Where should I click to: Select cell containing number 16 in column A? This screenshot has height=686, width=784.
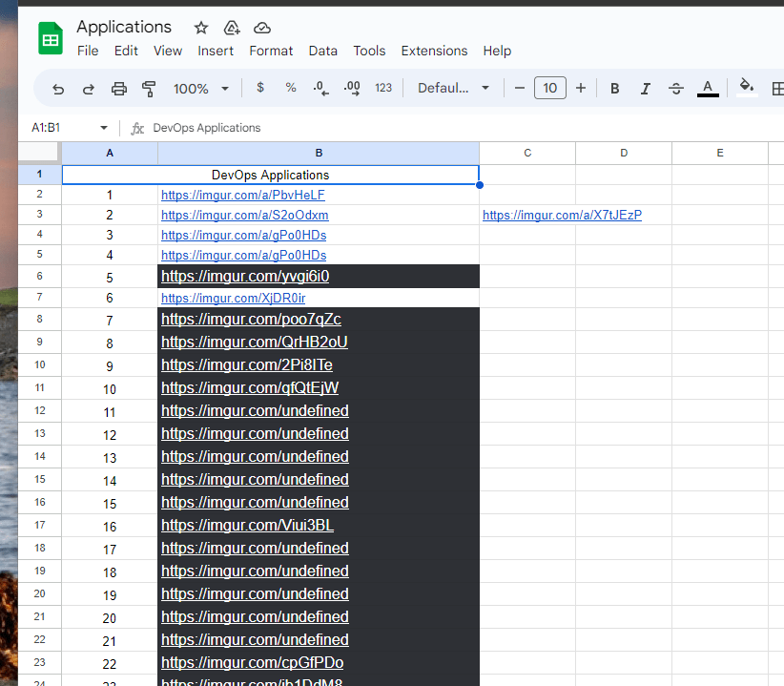[x=110, y=526]
